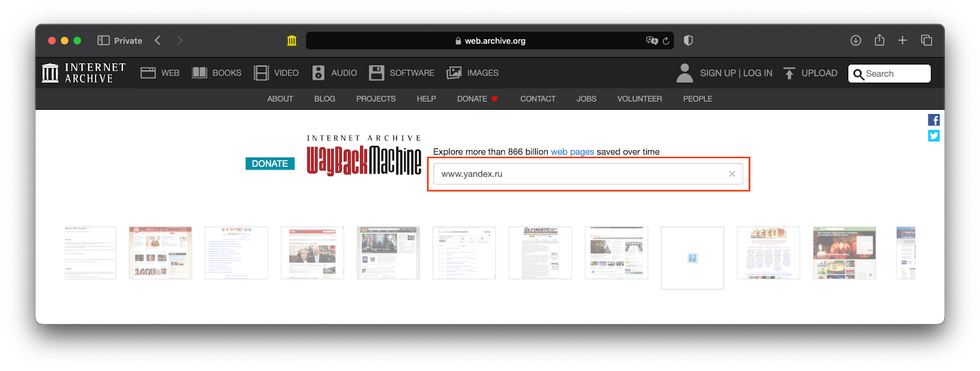Image resolution: width=980 pixels, height=371 pixels.
Task: Reload the page using refresh icon
Action: (x=666, y=41)
